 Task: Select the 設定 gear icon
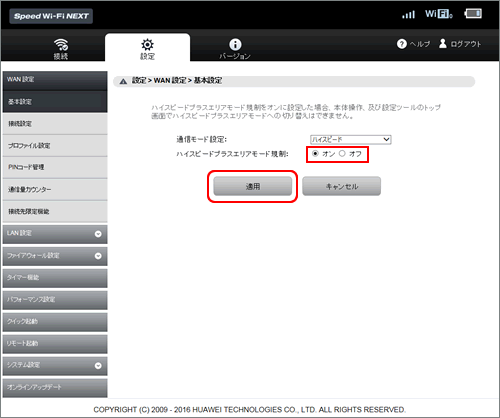[147, 44]
